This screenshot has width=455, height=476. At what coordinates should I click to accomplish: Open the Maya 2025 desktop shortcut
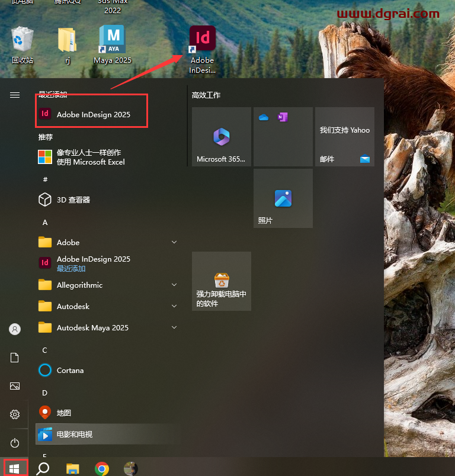(x=112, y=44)
